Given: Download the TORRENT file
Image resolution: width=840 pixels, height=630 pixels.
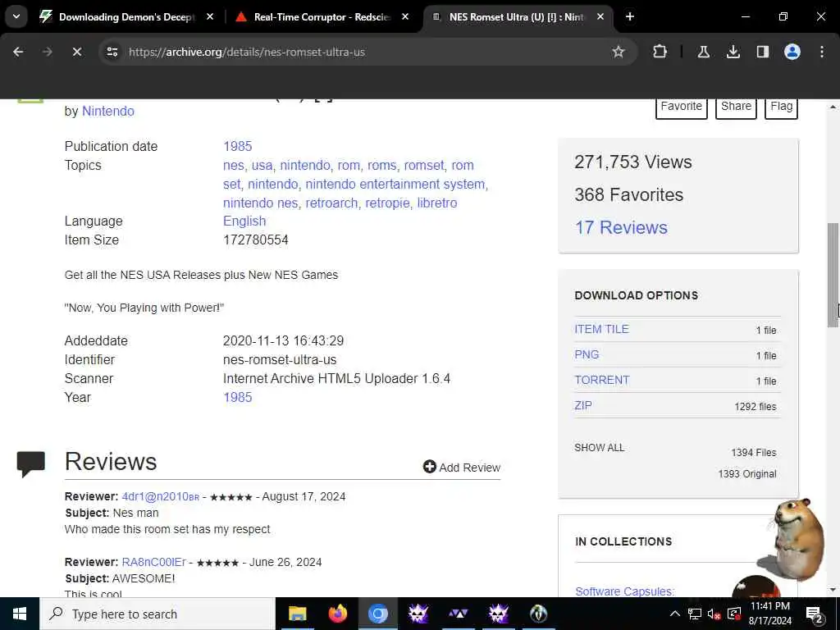Looking at the screenshot, I should [601, 380].
